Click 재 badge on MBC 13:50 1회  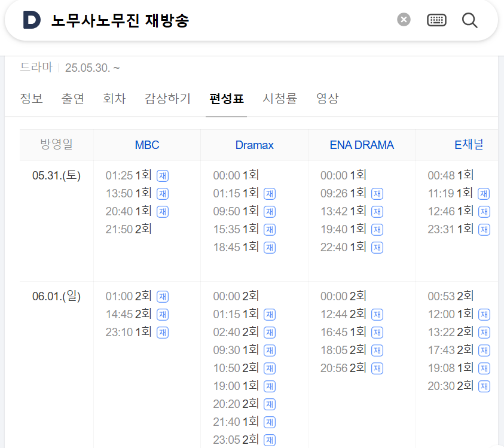tap(163, 194)
